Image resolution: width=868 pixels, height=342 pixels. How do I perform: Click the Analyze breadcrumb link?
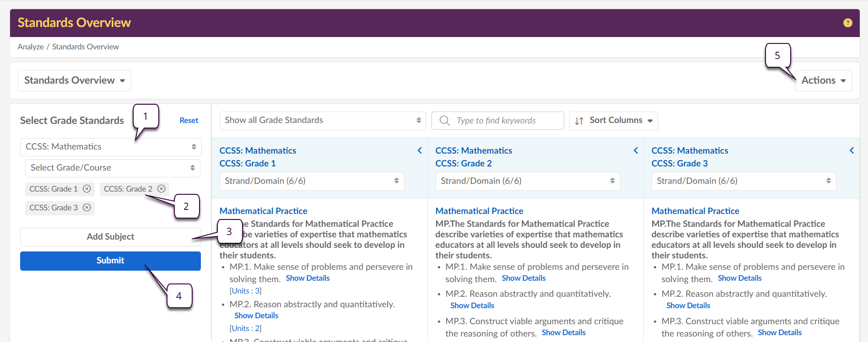[x=31, y=47]
